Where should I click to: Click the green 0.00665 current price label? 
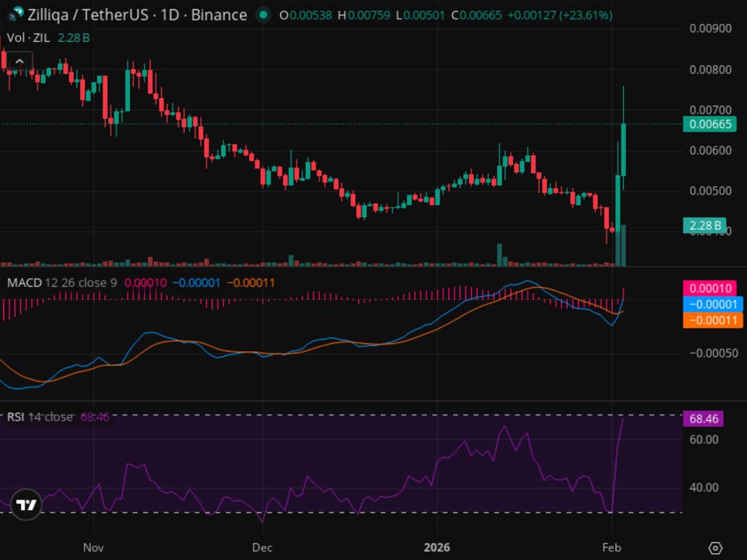point(709,124)
